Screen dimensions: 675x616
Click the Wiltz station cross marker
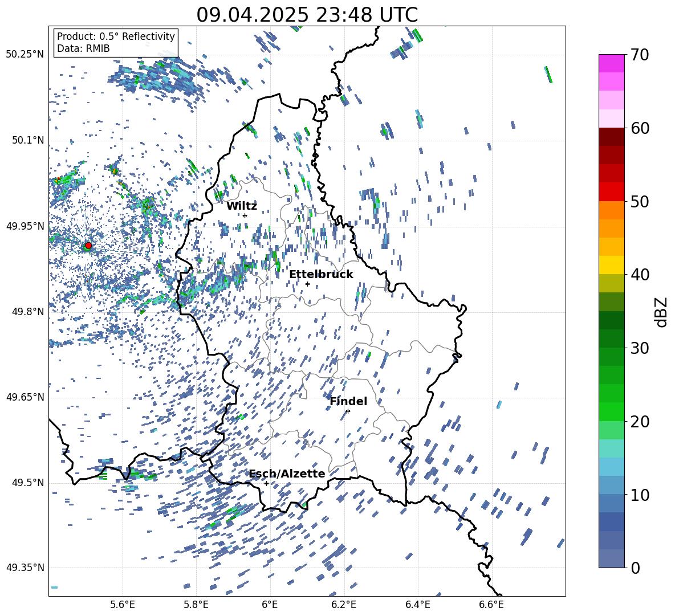coord(245,215)
